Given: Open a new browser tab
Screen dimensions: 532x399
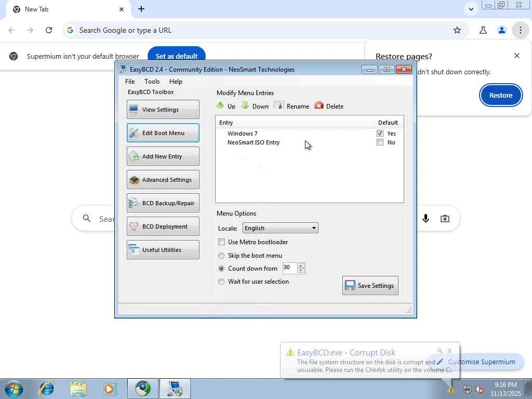Looking at the screenshot, I should (141, 9).
